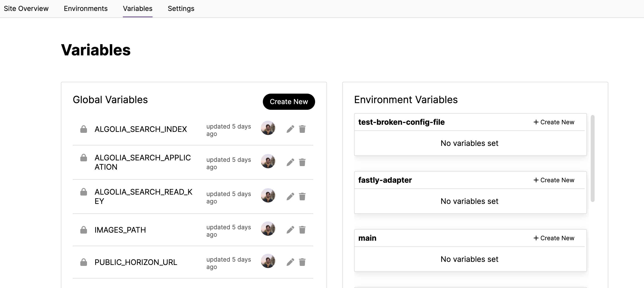
Task: Click the Environment Variables section title
Action: (406, 100)
